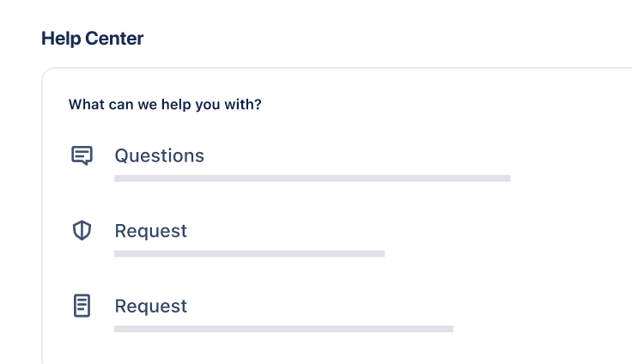Open the Questions help topic
This screenshot has width=632, height=364.
pyautogui.click(x=160, y=155)
